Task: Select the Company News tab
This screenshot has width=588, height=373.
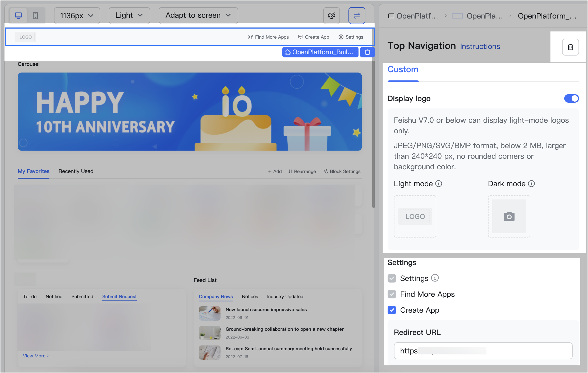Action: coord(216,297)
